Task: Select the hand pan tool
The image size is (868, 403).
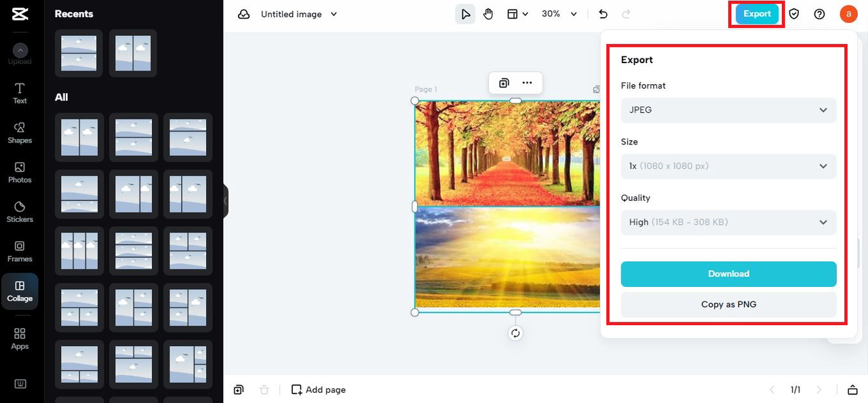Action: (x=488, y=14)
